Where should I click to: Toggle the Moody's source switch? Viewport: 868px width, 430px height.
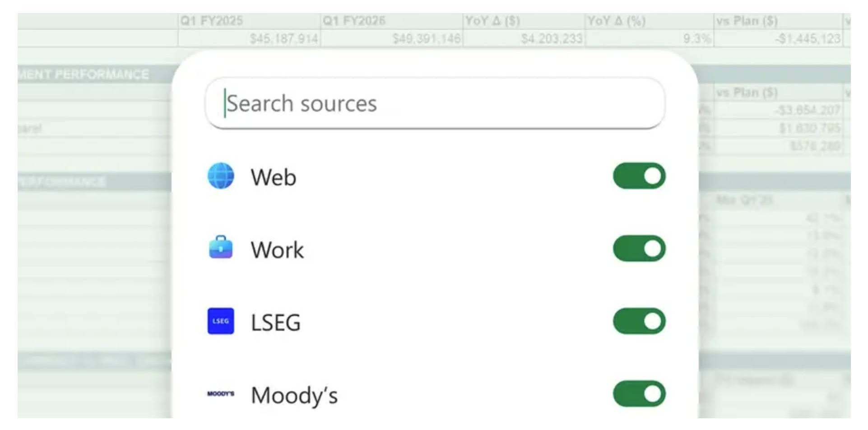[639, 394]
